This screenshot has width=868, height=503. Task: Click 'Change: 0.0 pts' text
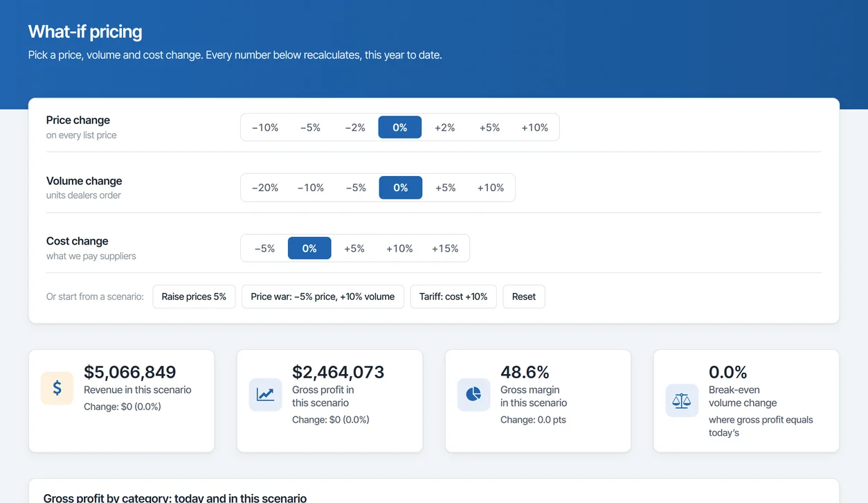point(533,420)
